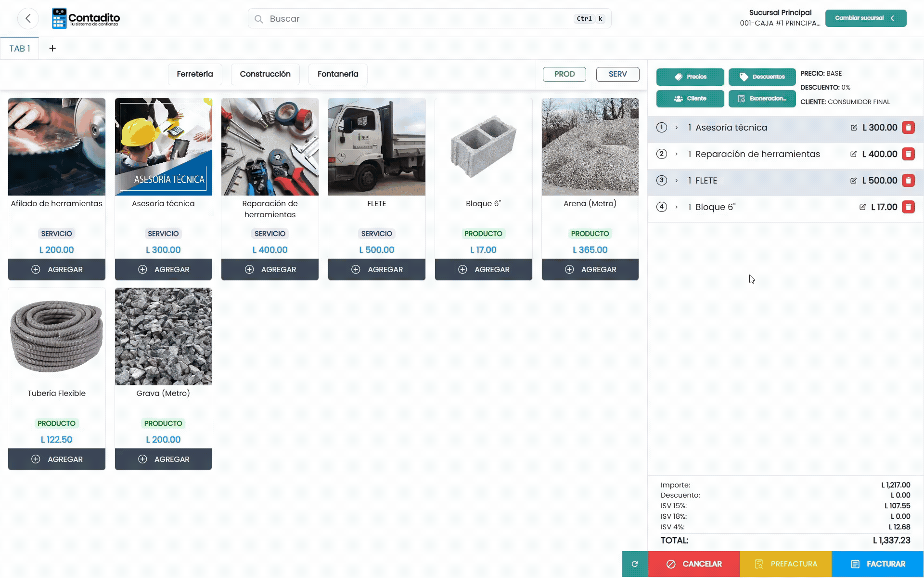Add Grava (Metro) with AGREGAR
This screenshot has width=924, height=578.
click(x=163, y=460)
